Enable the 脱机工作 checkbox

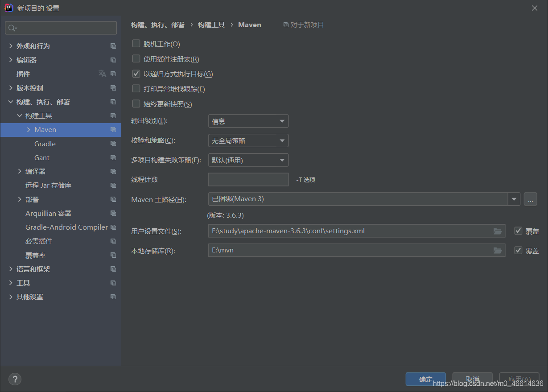click(x=136, y=44)
